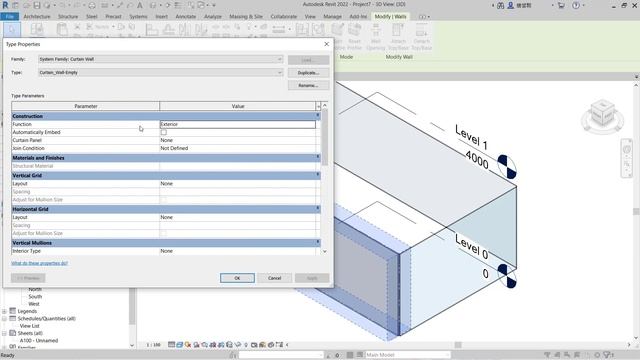640x360 pixels.
Task: Open the File menu tab
Action: point(9,16)
